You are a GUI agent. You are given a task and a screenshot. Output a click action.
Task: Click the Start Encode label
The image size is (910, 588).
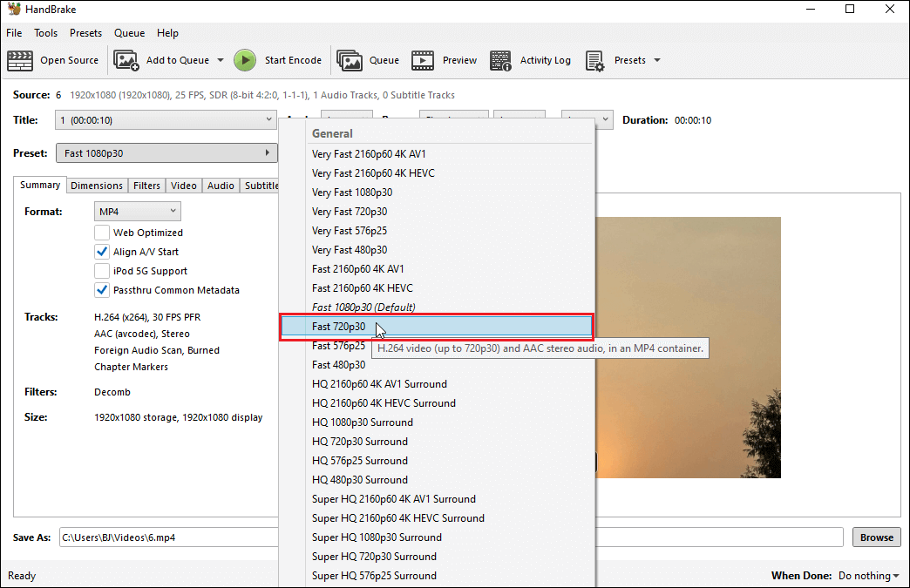tap(293, 60)
